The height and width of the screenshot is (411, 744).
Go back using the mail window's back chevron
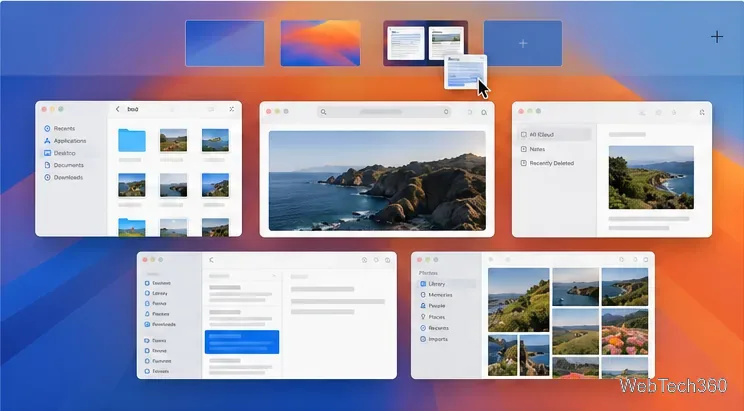point(212,260)
